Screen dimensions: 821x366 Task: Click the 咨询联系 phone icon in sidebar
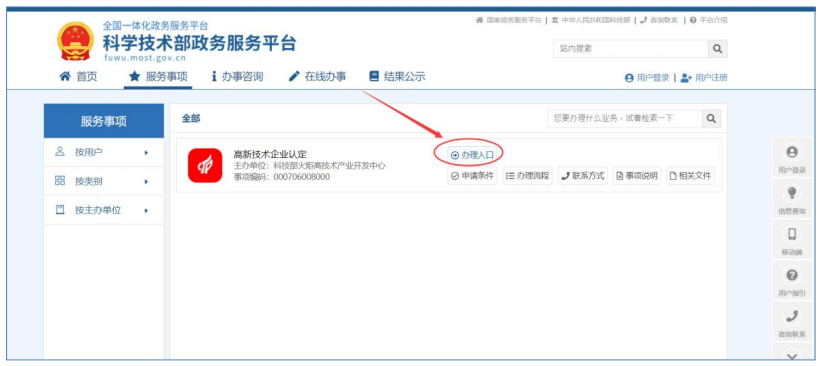(792, 316)
